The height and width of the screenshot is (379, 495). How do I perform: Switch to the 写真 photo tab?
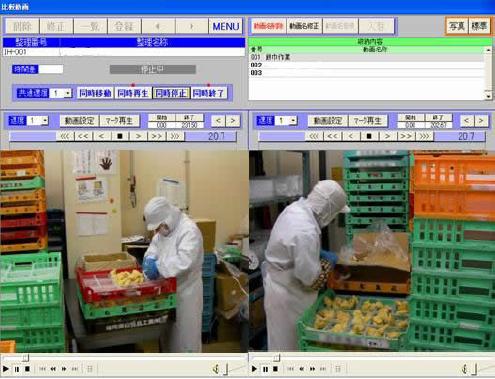tap(457, 26)
